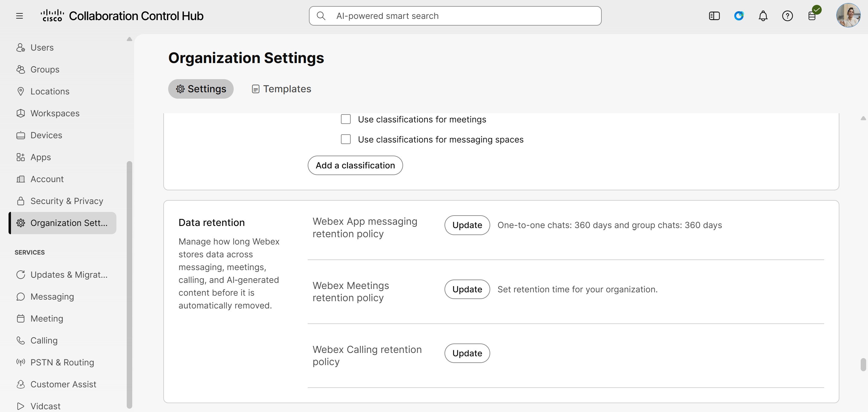The image size is (868, 412).
Task: Click the Apps grid icon
Action: click(x=20, y=157)
